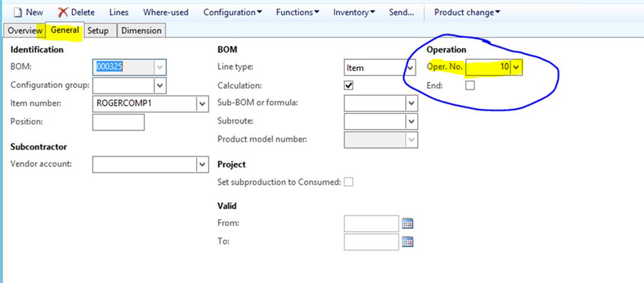Check Set subproduction to Consumed

coord(349,182)
